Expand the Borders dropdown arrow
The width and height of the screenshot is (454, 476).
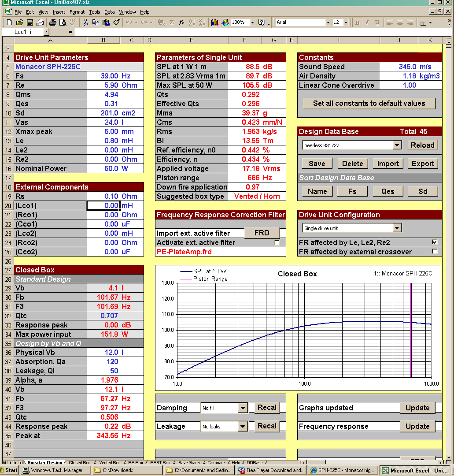tap(430, 22)
